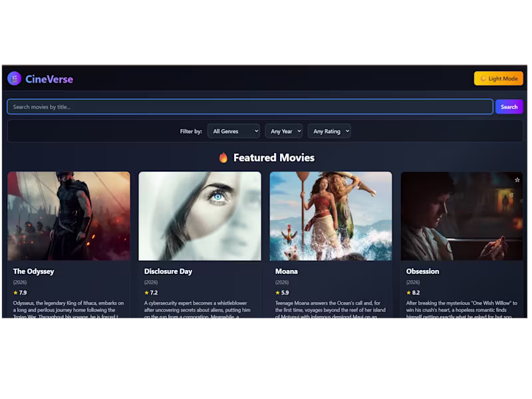Click the rating star icon on Moana
The width and height of the screenshot is (532, 399).
point(277,293)
